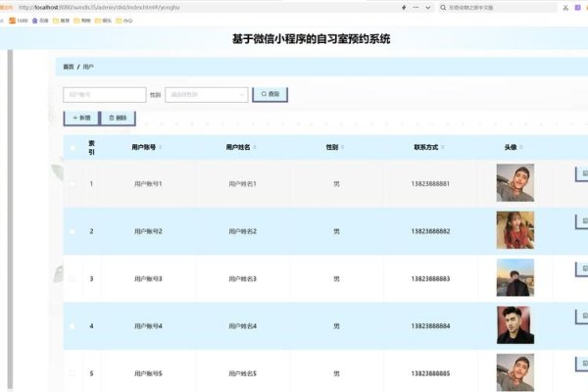Select the cell 用户账号1
588x392 pixels.
(148, 184)
